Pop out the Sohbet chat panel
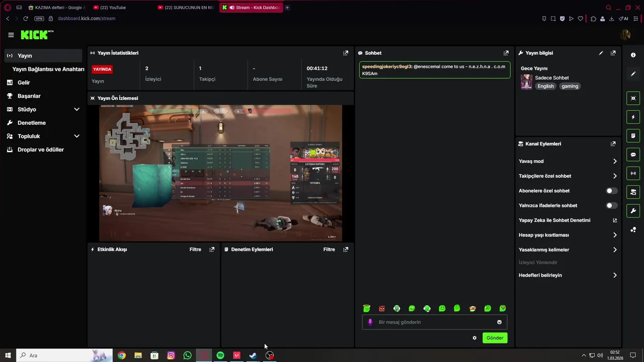The width and height of the screenshot is (644, 362). tap(506, 53)
